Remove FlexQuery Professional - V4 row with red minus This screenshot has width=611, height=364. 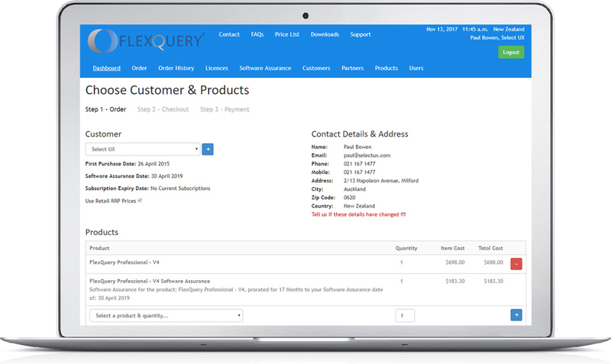516,264
